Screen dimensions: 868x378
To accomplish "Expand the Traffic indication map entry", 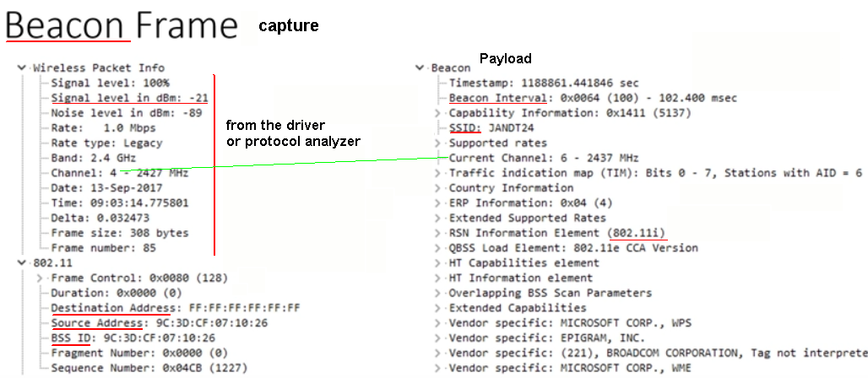I will point(437,173).
